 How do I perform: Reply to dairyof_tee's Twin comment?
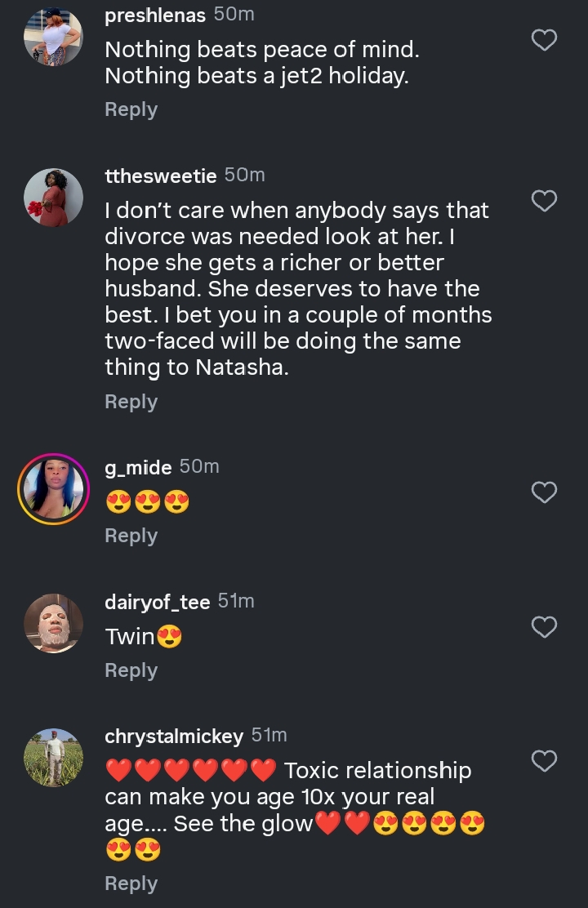131,670
